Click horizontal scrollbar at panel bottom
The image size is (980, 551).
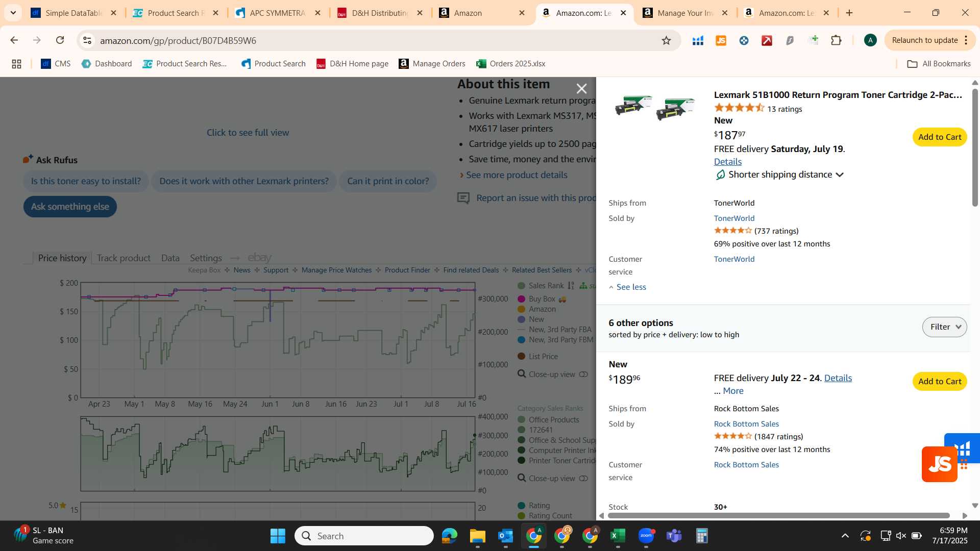[779, 516]
